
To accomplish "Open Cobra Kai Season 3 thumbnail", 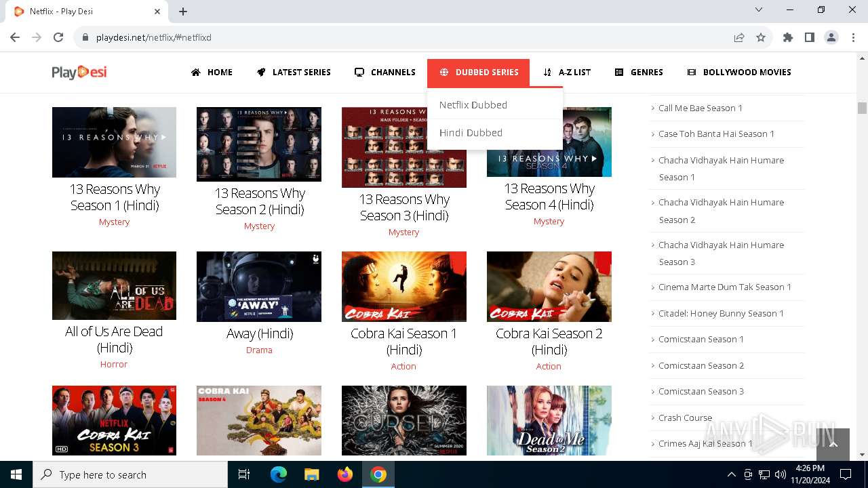I will point(114,420).
